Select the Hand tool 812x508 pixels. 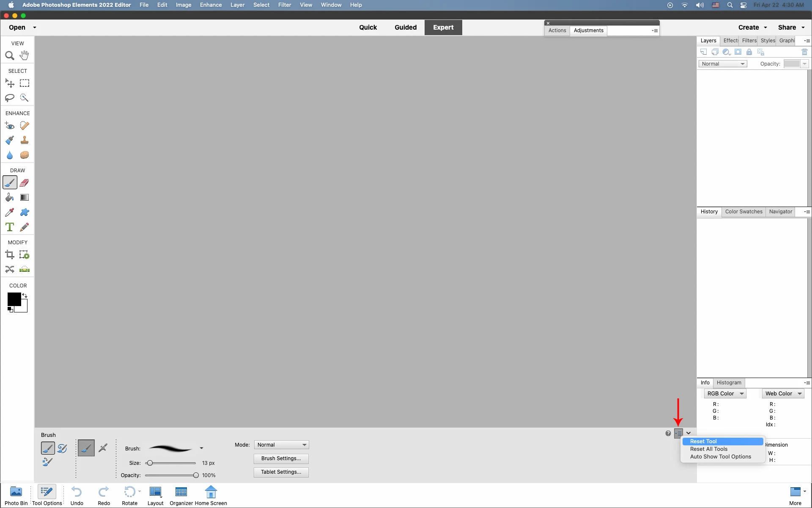click(25, 55)
